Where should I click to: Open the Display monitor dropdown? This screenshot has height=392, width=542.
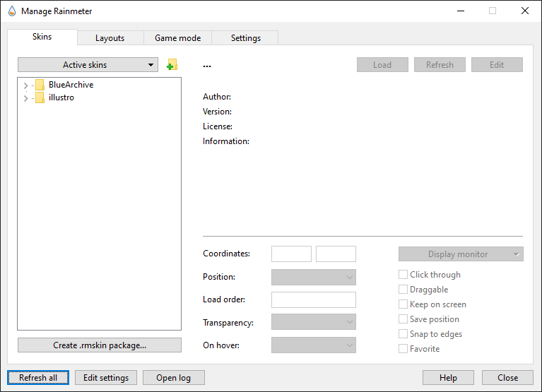point(461,254)
